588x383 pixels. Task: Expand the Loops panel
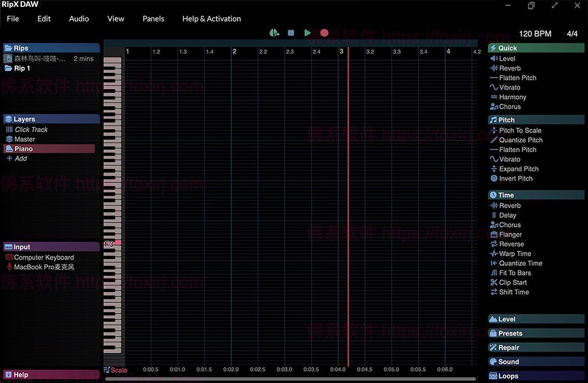508,376
